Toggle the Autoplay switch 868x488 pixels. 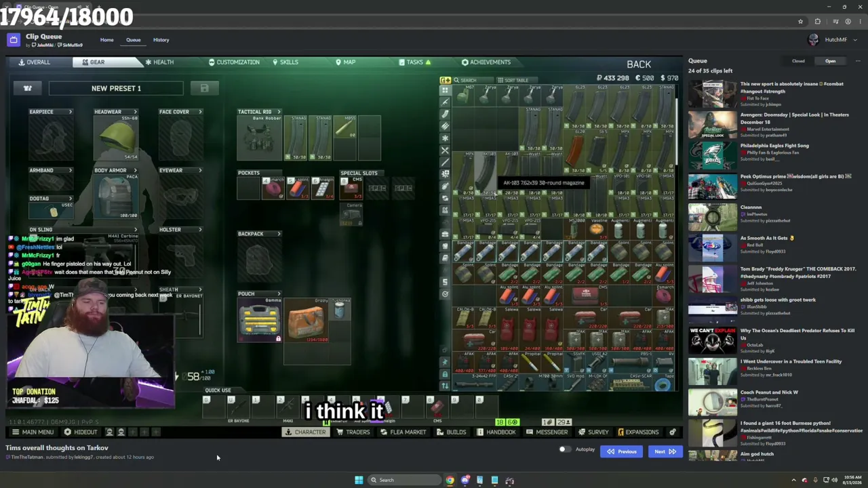pos(564,449)
